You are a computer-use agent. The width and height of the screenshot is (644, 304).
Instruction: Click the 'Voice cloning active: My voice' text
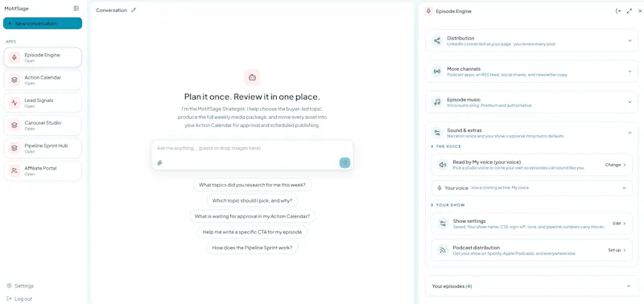click(x=499, y=187)
